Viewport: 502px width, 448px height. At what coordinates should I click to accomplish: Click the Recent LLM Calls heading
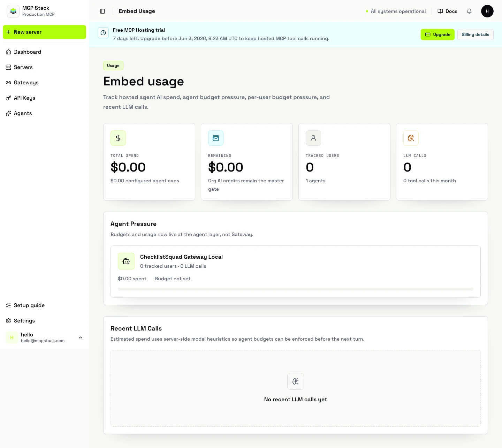pos(136,328)
